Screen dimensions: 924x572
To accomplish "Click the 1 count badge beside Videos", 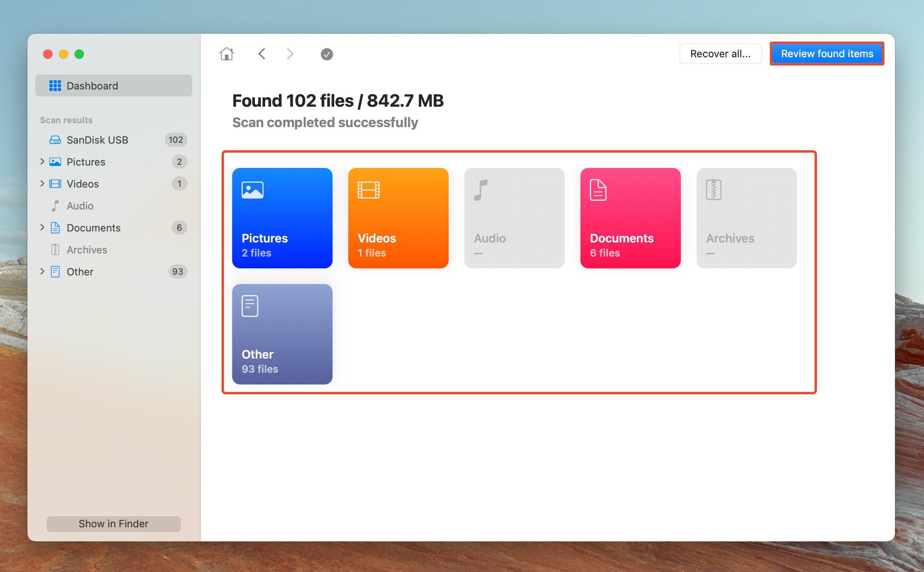I will [179, 184].
